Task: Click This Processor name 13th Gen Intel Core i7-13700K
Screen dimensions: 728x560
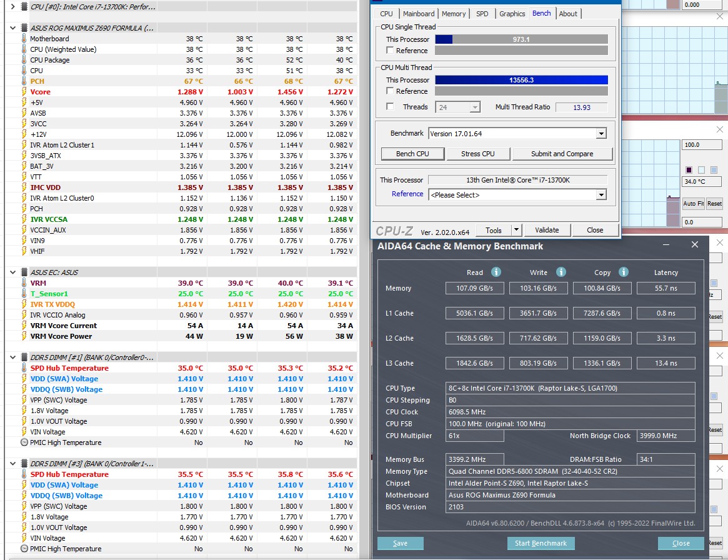Action: 517,180
